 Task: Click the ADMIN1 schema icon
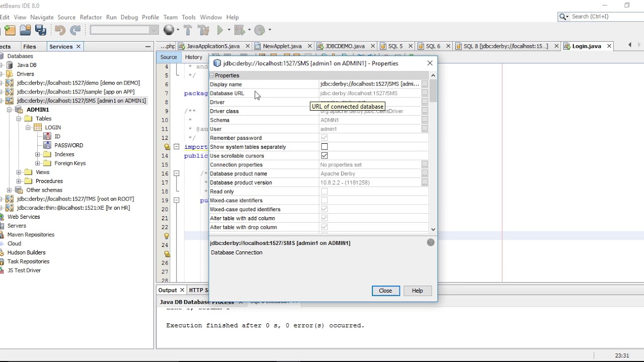[x=19, y=110]
